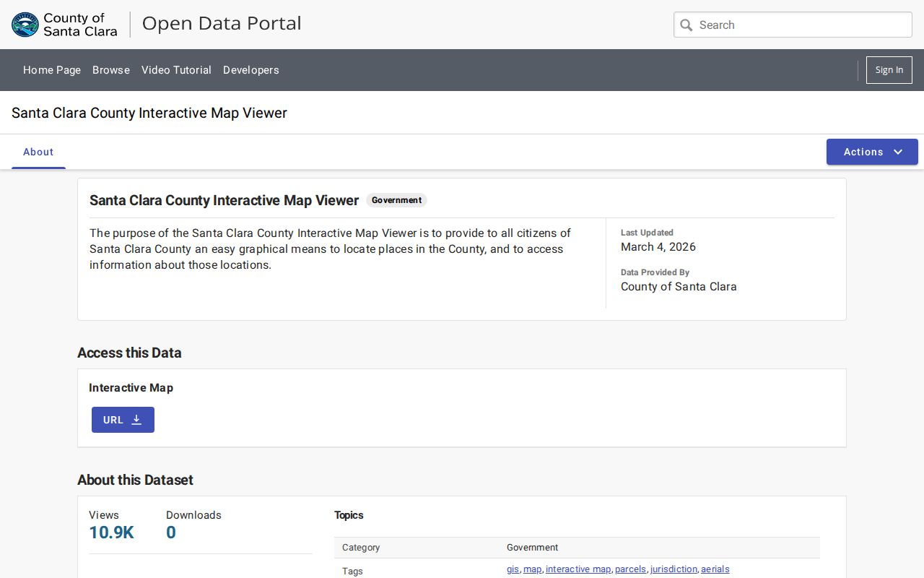
Task: Open the Developers menu item
Action: pyautogui.click(x=251, y=70)
